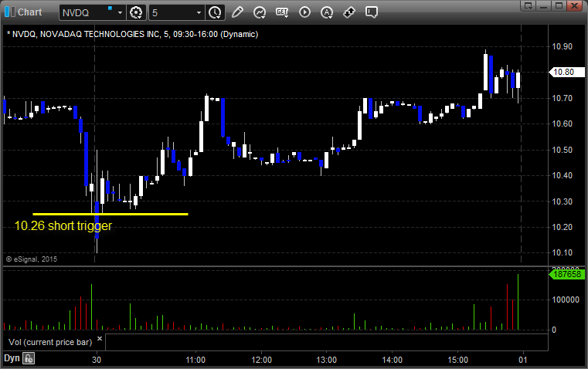This screenshot has height=369, width=588.
Task: Open the symbol settings gear menu
Action: [136, 12]
